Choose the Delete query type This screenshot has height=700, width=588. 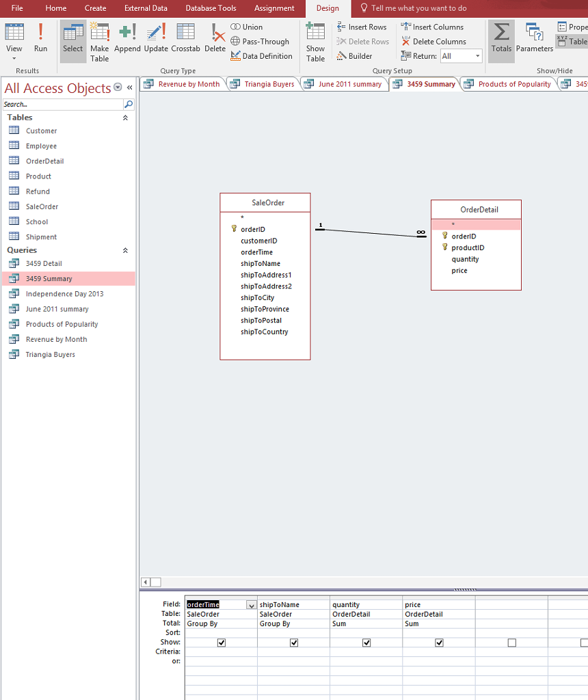point(215,38)
